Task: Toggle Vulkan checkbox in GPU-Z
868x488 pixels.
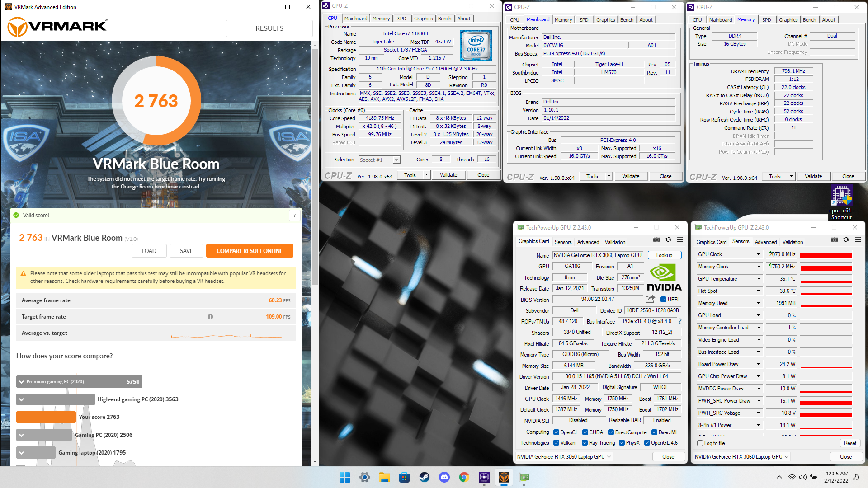Action: click(x=557, y=443)
